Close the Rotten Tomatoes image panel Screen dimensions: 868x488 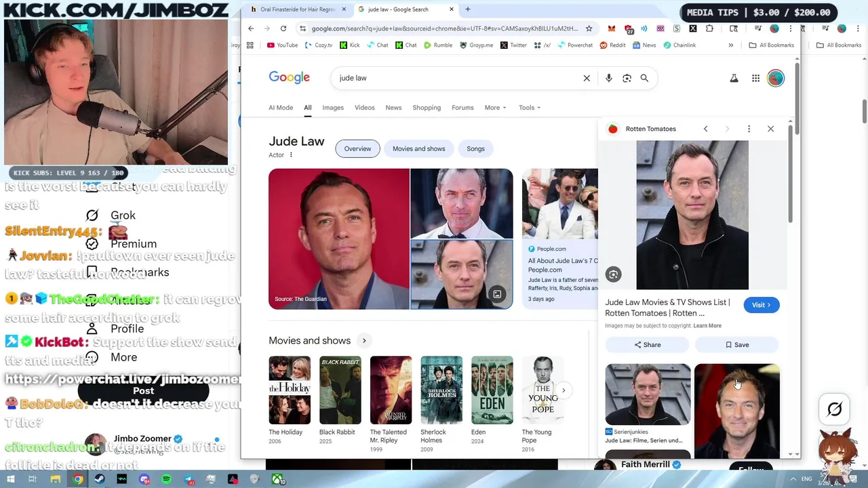point(770,129)
